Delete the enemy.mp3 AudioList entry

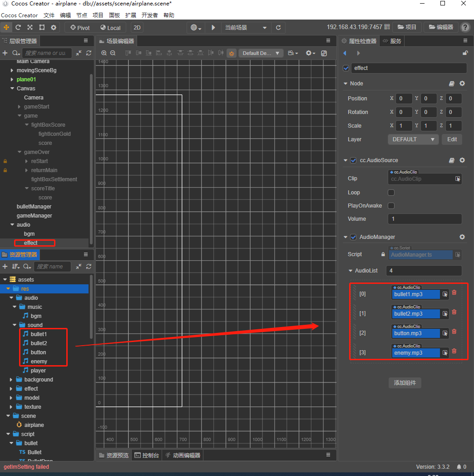pyautogui.click(x=454, y=351)
